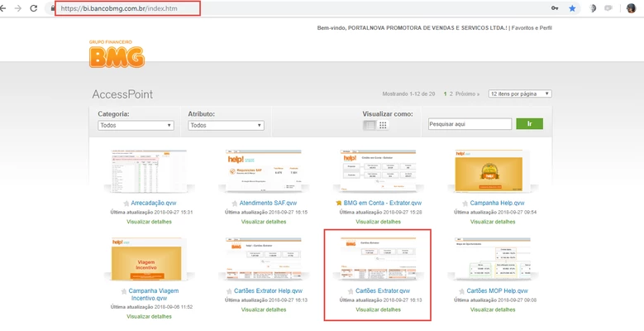Toggle favorite star for Cartões MOP Help.qvw
644x331 pixels.
pos(461,291)
